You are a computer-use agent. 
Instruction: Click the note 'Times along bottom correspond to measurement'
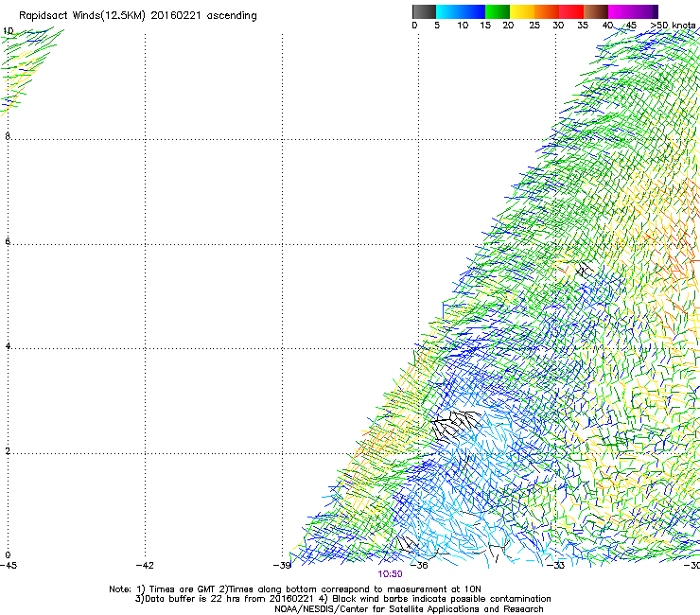coord(339,589)
